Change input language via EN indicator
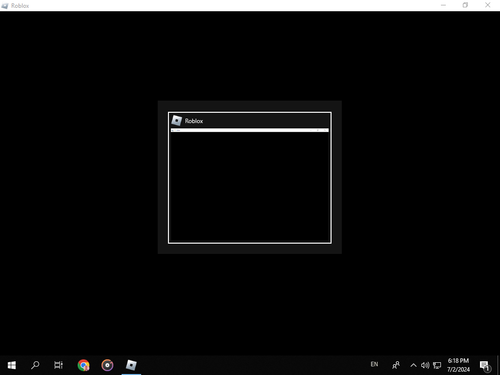Viewport: 500px width, 375px height. click(x=374, y=364)
